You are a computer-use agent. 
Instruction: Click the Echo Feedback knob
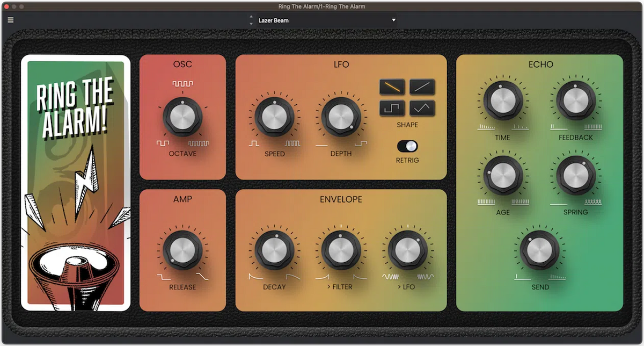pos(576,101)
